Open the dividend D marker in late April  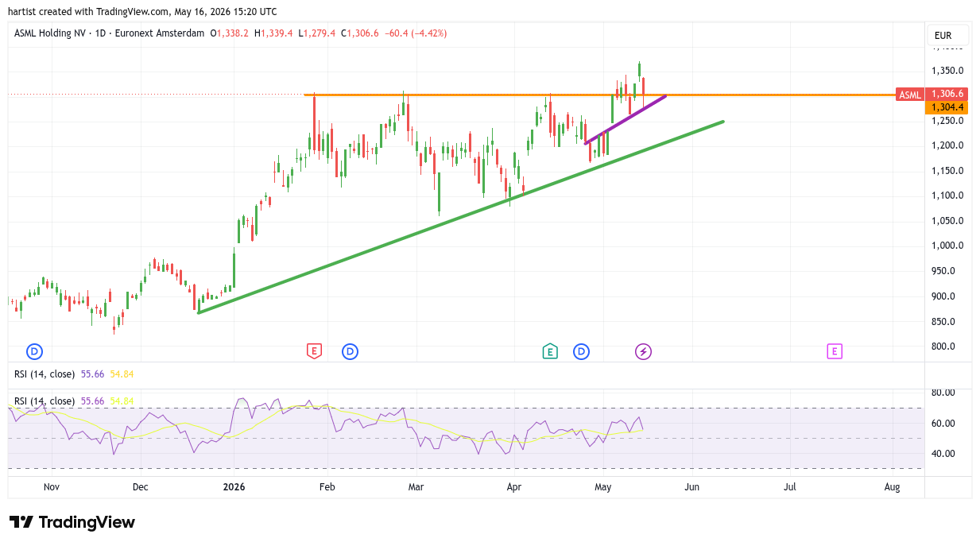point(581,351)
